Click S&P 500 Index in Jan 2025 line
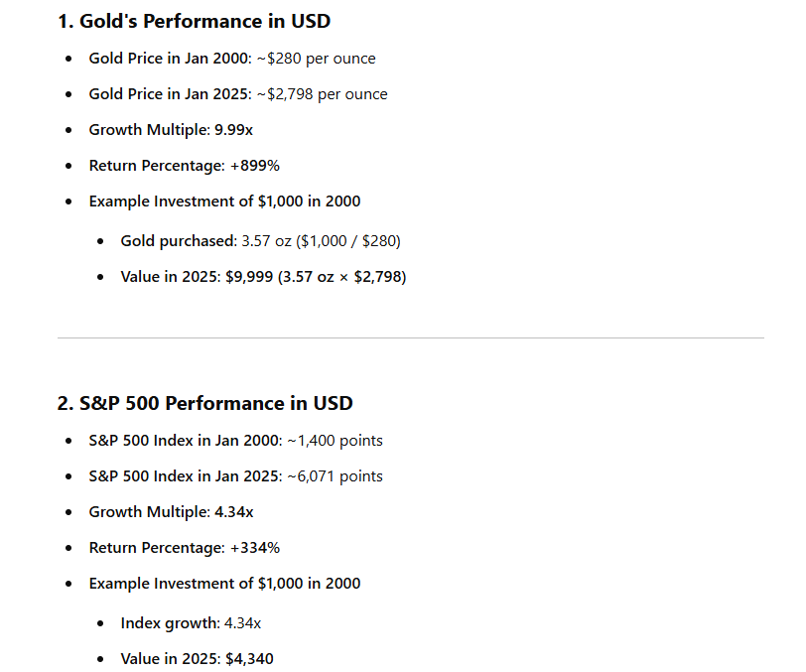 235,476
